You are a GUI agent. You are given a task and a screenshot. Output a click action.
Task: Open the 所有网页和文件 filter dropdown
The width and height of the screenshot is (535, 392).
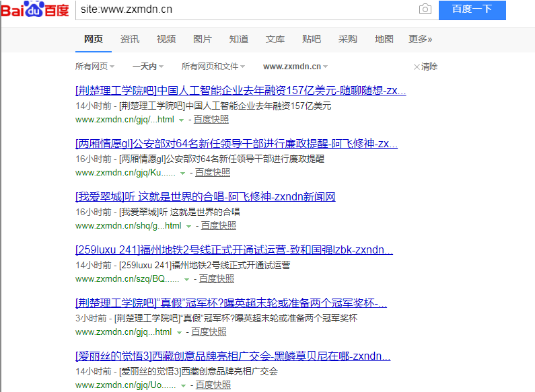click(213, 67)
